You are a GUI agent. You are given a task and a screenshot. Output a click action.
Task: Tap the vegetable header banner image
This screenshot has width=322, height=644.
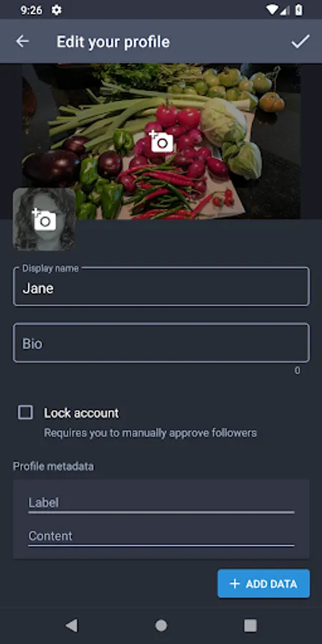161,141
